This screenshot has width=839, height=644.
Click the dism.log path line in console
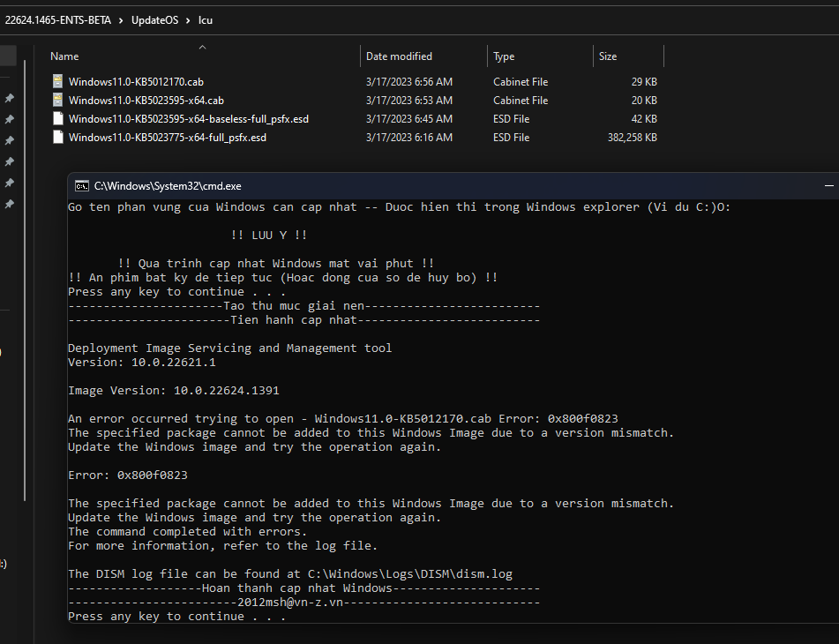(290, 574)
